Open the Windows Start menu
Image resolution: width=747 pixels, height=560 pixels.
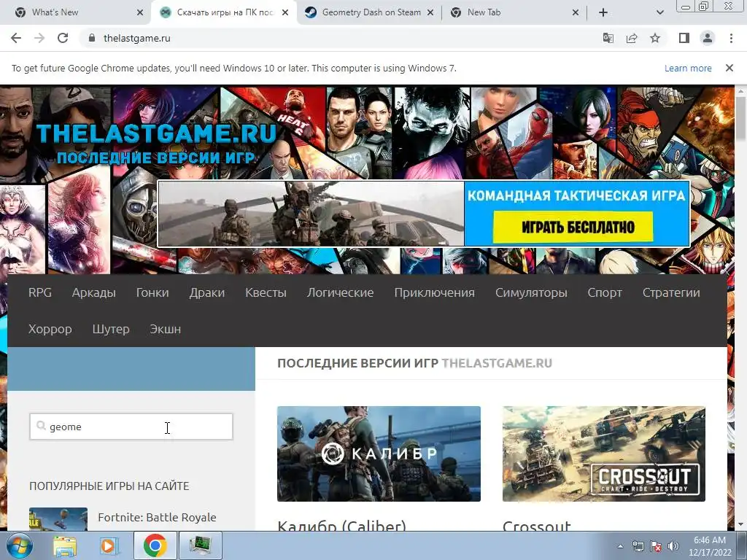click(19, 545)
